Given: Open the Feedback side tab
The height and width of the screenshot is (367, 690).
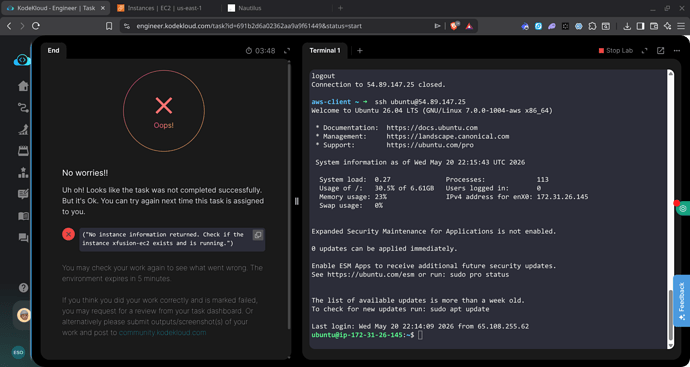Looking at the screenshot, I should tap(682, 301).
